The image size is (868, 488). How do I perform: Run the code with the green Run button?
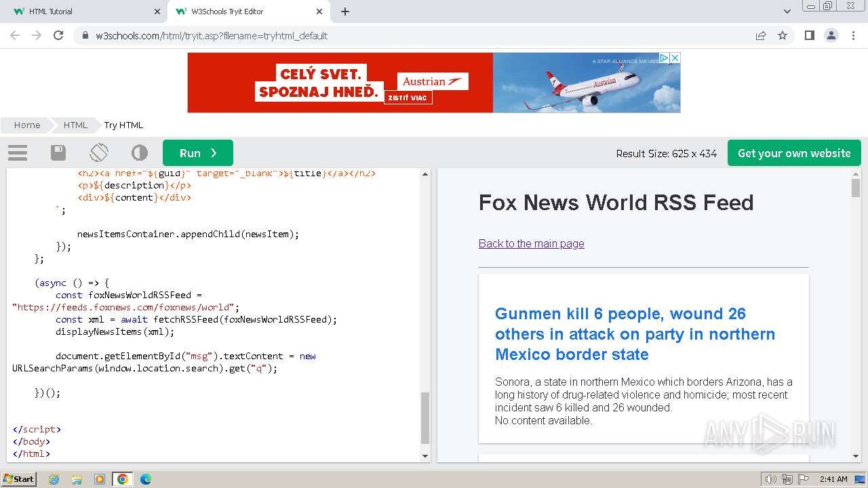click(198, 153)
